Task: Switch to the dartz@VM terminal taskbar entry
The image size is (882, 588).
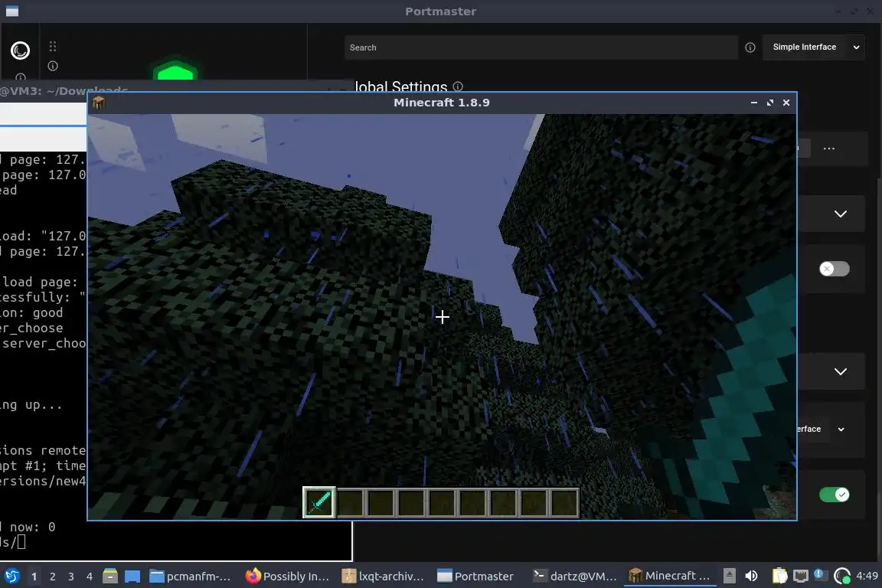Action: coord(575,577)
